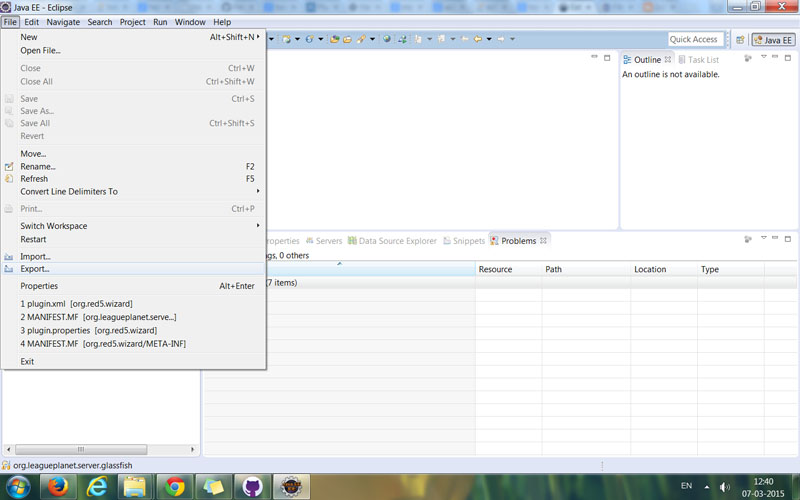Screen dimensions: 800x500
Task: Open the Edit menu
Action: 31,22
